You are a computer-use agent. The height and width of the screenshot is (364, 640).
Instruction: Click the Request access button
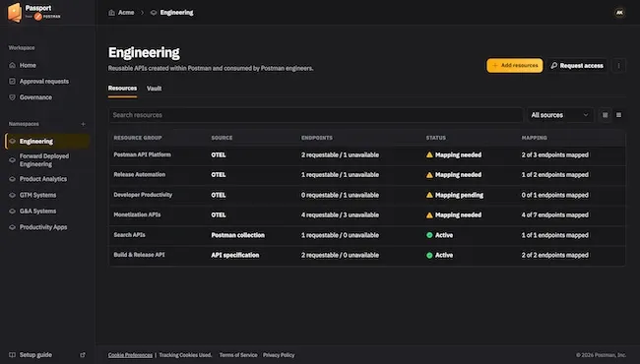pyautogui.click(x=577, y=65)
